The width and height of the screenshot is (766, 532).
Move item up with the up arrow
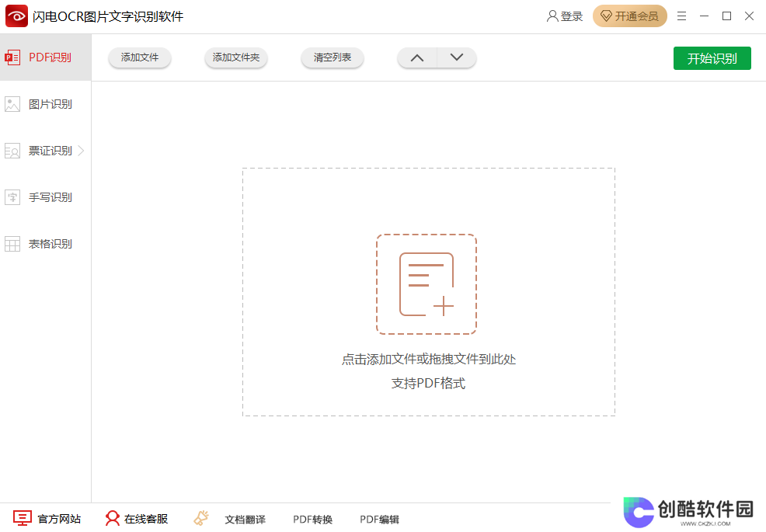pyautogui.click(x=417, y=57)
